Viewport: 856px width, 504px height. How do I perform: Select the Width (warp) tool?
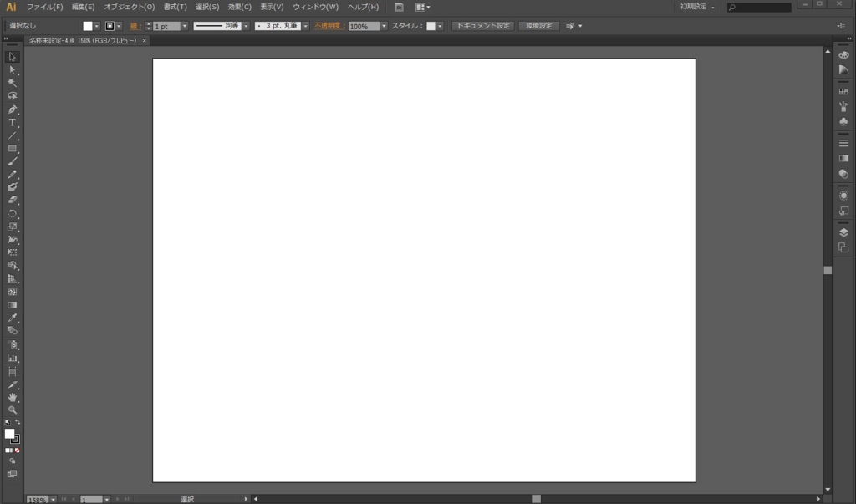pos(12,240)
